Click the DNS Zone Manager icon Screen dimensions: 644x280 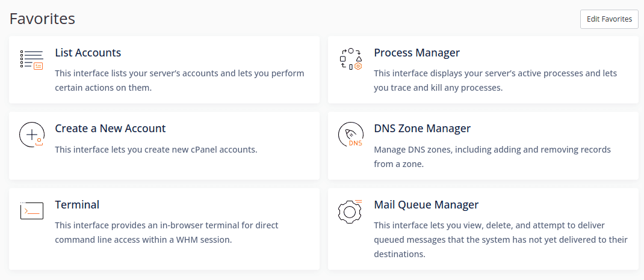[x=350, y=135]
